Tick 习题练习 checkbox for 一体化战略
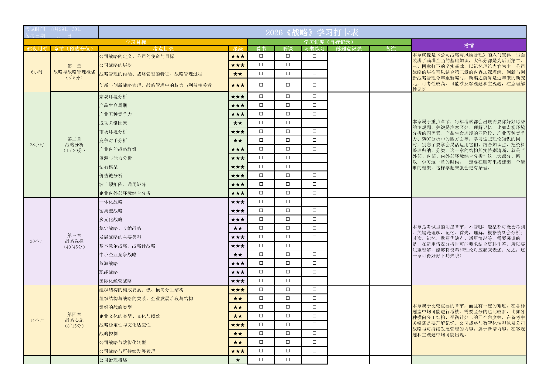Viewport: 555px width, 392px height. (314, 201)
